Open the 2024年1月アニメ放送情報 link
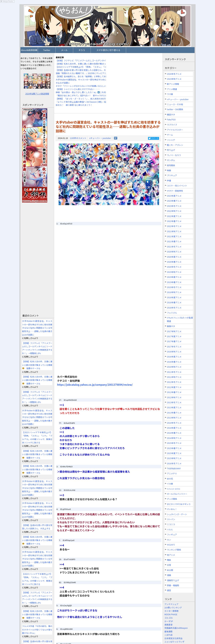 [x=37, y=94]
